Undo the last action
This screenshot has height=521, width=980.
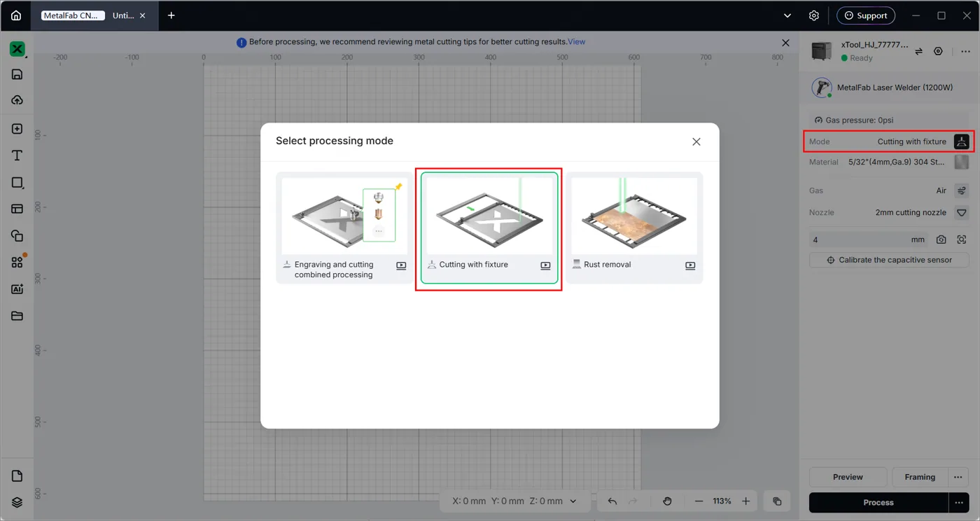612,501
